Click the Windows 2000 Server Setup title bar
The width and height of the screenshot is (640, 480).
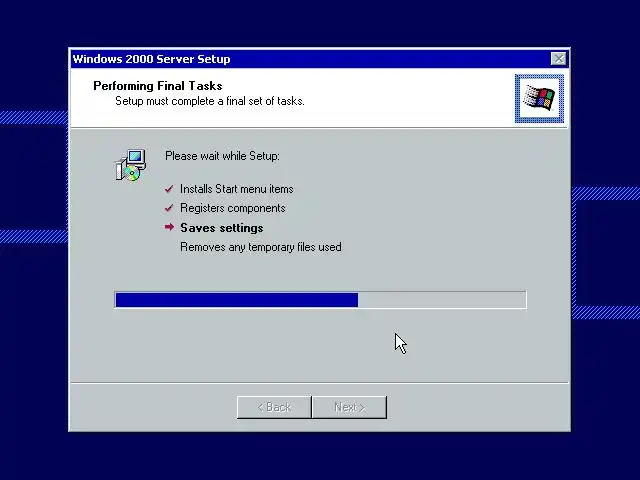point(320,59)
